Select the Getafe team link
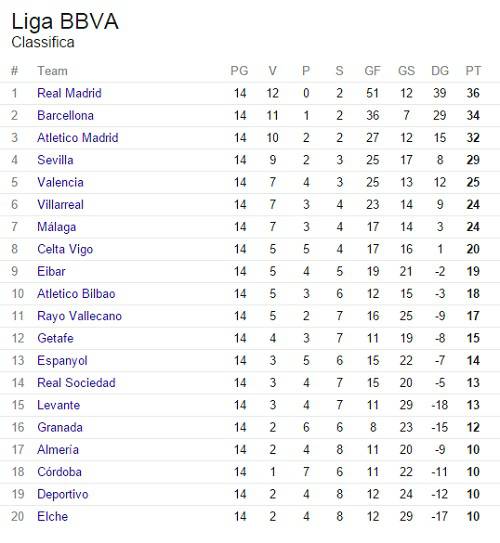The image size is (500, 543). 55,338
